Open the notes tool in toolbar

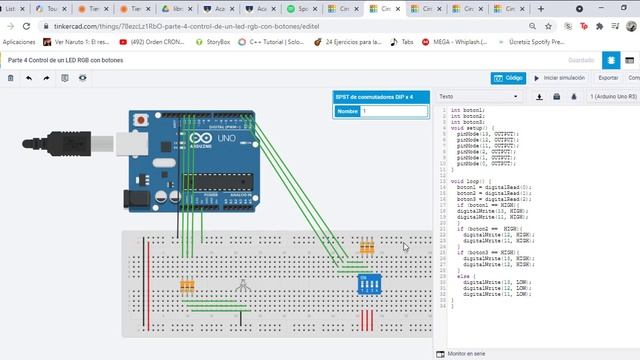tap(64, 78)
